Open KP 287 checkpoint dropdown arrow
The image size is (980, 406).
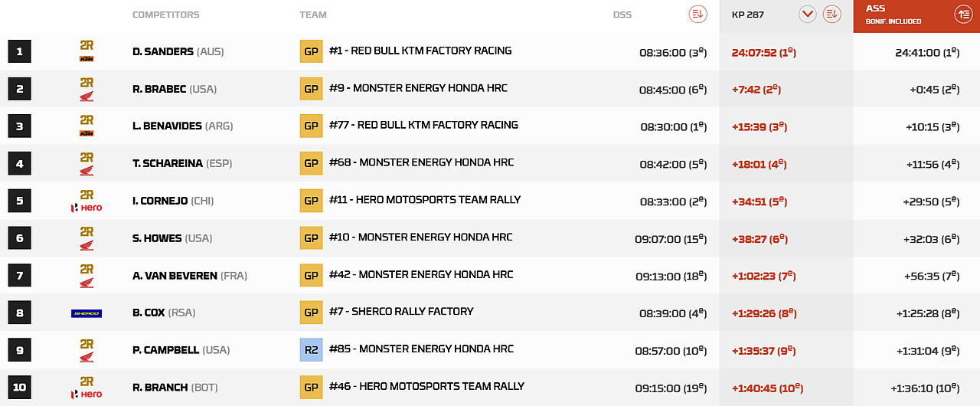(808, 14)
